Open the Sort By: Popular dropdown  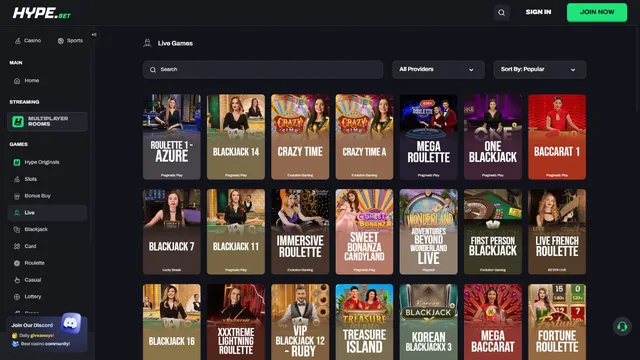coord(540,69)
